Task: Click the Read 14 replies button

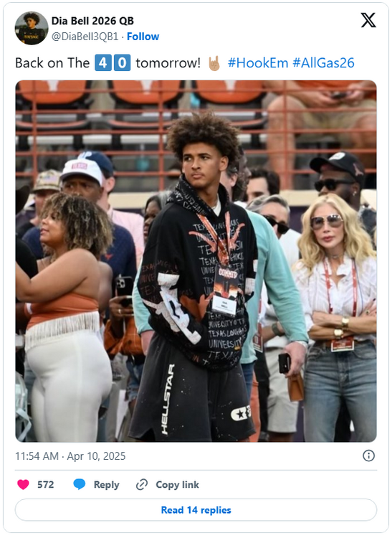Action: (196, 510)
